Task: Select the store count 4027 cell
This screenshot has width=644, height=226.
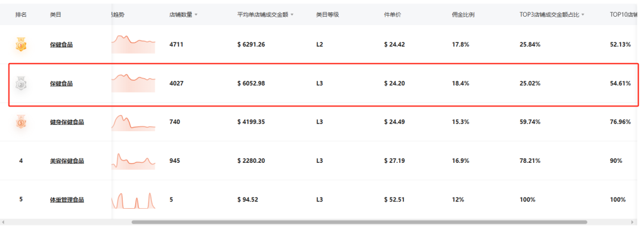Action: click(x=176, y=83)
